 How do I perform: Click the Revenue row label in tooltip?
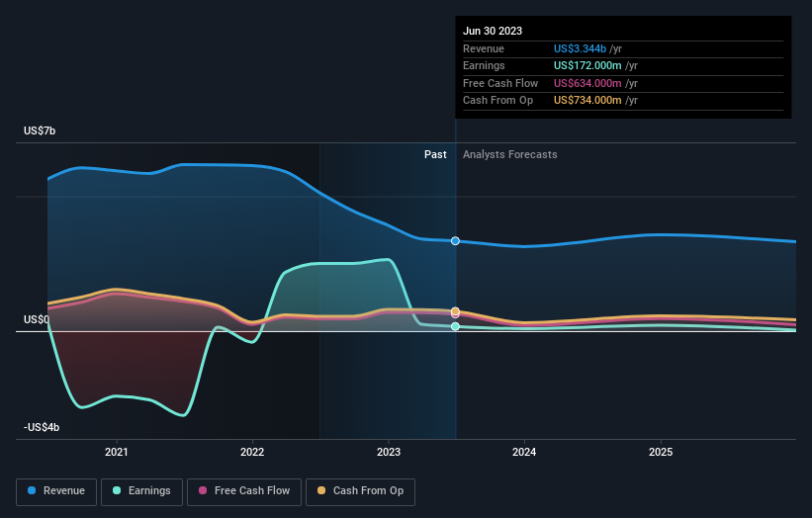pyautogui.click(x=484, y=48)
